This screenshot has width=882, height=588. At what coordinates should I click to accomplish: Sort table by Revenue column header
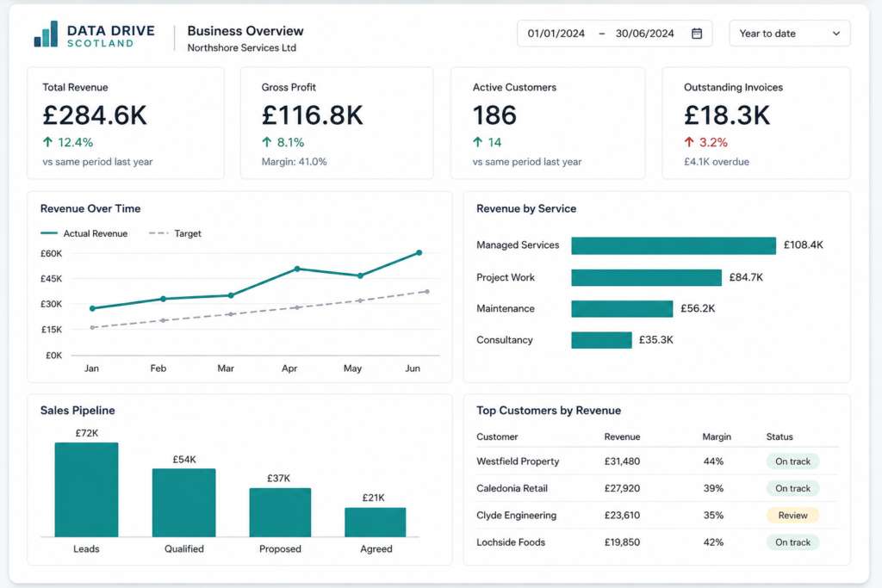[x=622, y=436]
